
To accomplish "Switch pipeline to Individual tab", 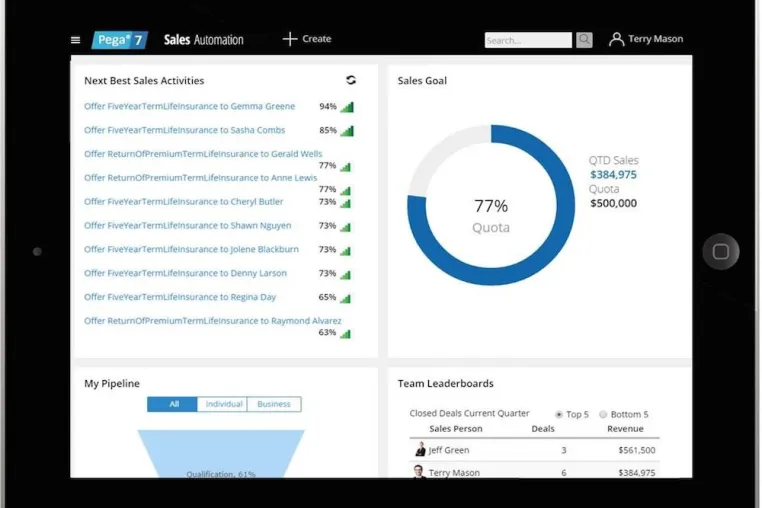I will pos(223,404).
